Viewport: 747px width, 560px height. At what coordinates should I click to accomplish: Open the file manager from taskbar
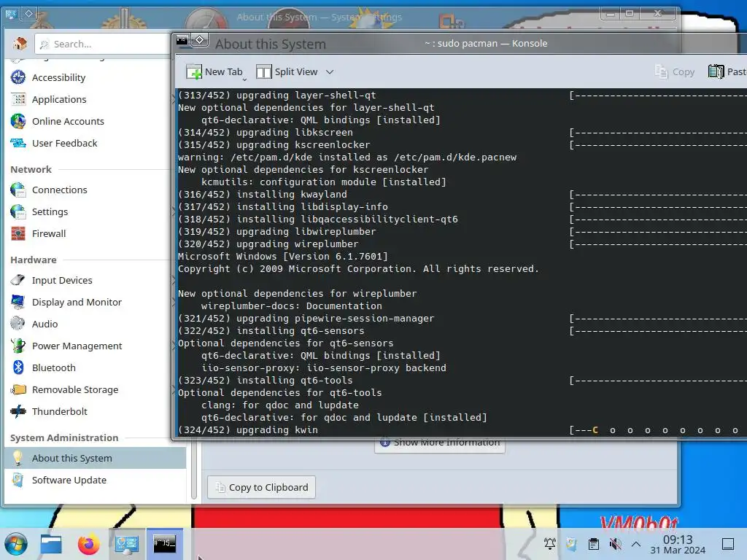[51, 544]
